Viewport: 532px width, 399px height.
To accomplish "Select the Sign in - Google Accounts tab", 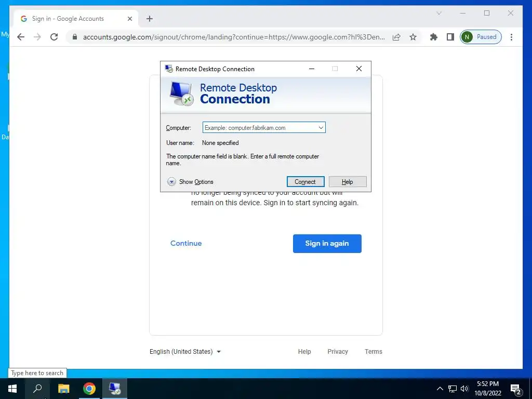I will [x=76, y=19].
